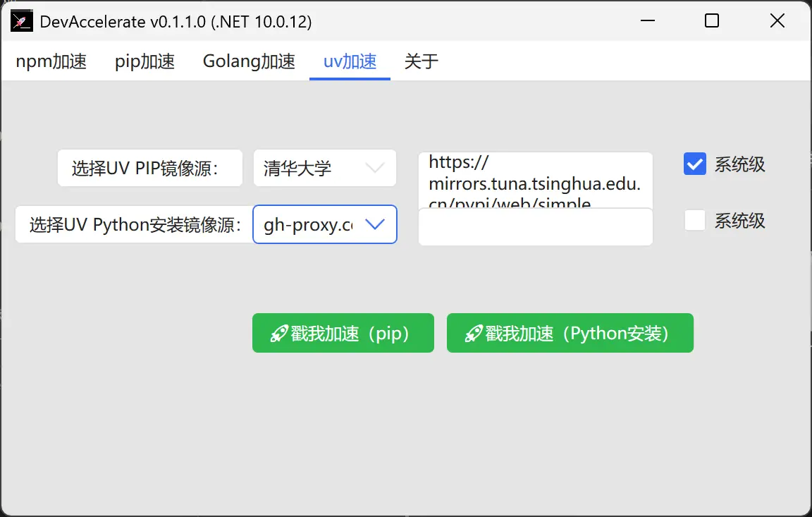
Task: Click the empty Python mirror URL field
Action: (536, 227)
